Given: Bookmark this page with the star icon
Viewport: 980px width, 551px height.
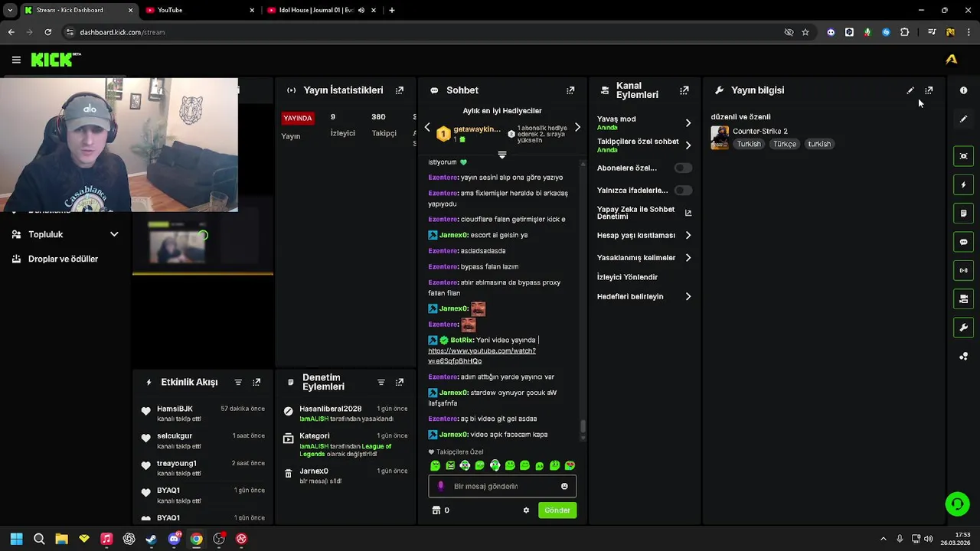Looking at the screenshot, I should [x=805, y=32].
